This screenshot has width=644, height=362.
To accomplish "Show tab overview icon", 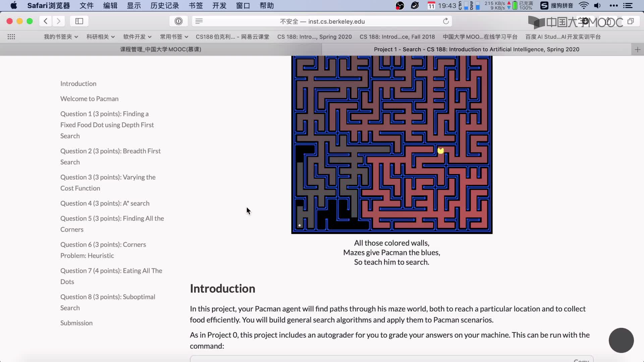I will tap(631, 21).
